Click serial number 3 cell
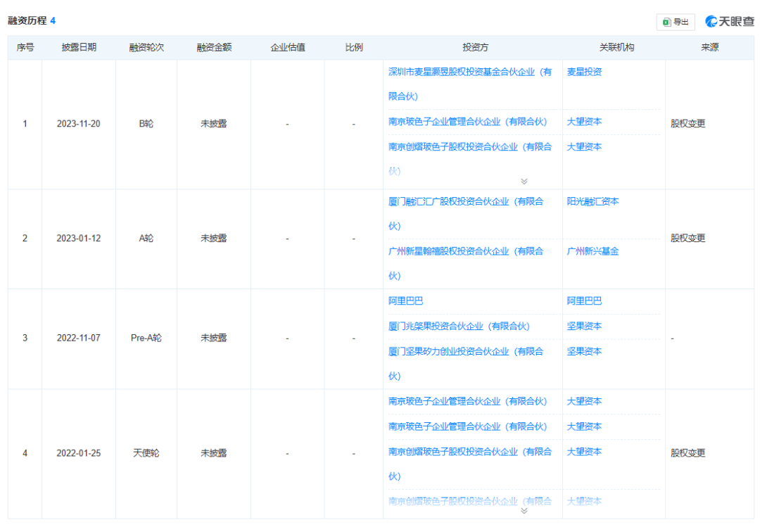Image resolution: width=760 pixels, height=532 pixels. tap(25, 338)
